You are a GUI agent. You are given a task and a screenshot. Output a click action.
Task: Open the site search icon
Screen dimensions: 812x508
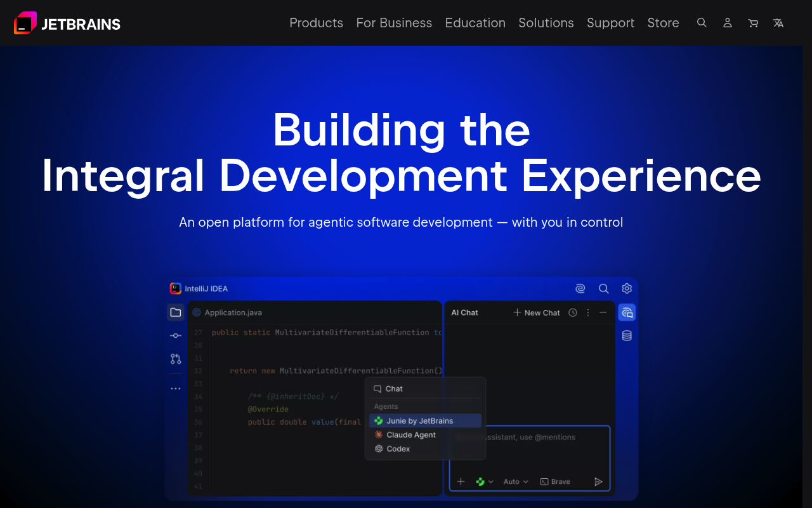tap(702, 23)
